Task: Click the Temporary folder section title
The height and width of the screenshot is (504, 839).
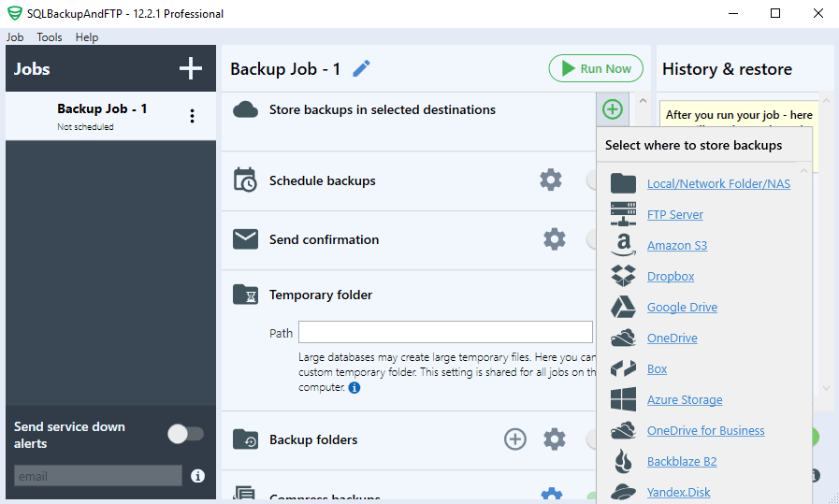Action: [321, 295]
